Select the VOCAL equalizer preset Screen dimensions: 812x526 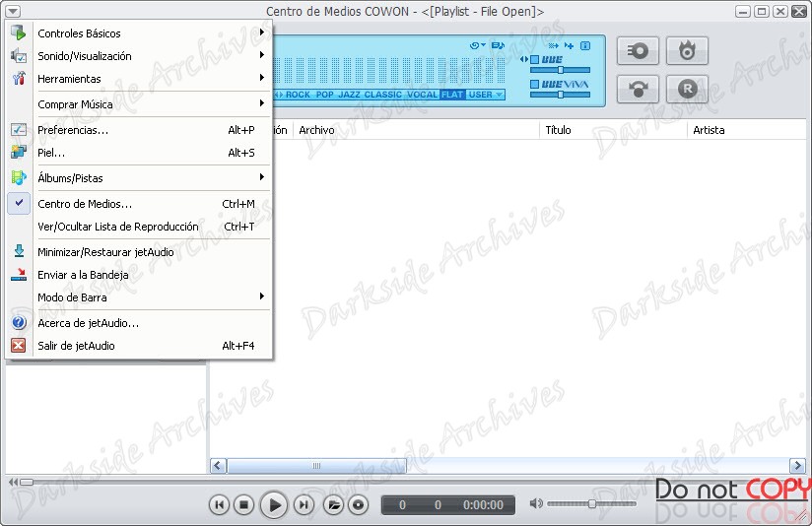(x=422, y=95)
